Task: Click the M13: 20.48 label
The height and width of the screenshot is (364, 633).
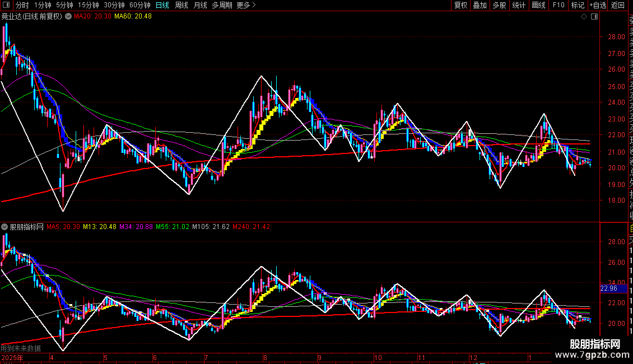Action: (100, 227)
